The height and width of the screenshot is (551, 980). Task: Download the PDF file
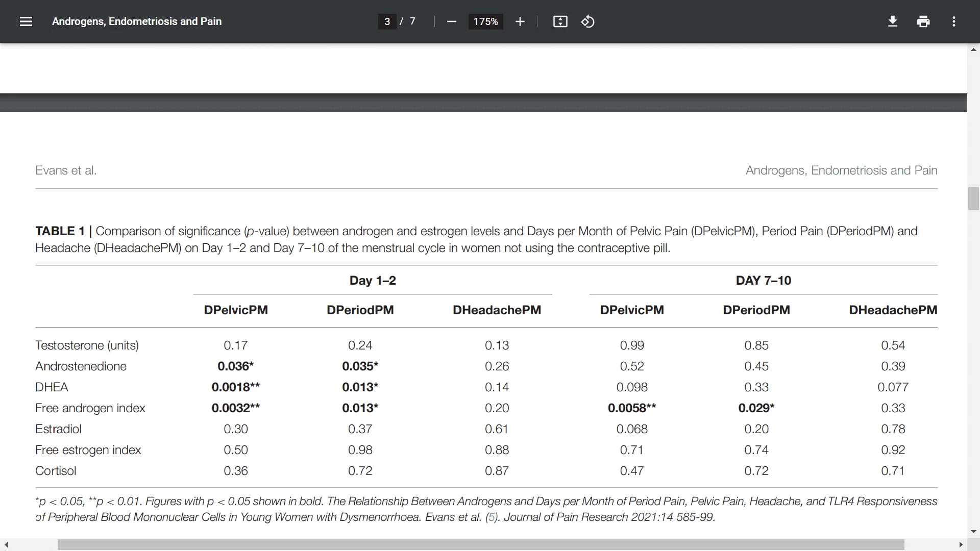[x=893, y=21]
